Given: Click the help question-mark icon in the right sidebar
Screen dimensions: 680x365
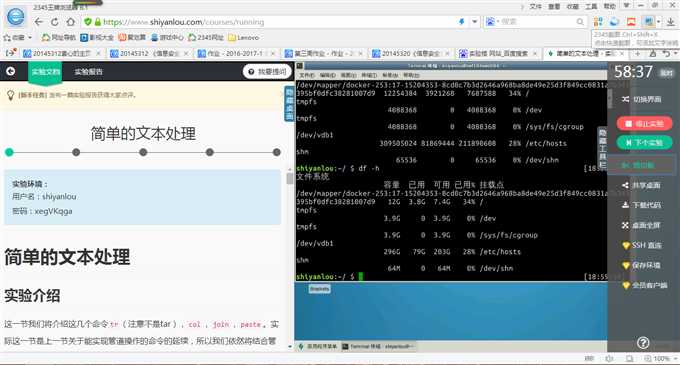Looking at the screenshot, I should pos(643,343).
